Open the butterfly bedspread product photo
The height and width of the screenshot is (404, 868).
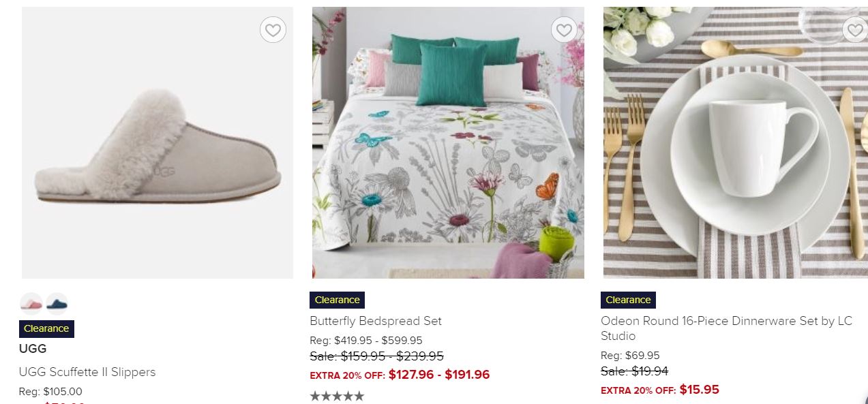pos(448,142)
